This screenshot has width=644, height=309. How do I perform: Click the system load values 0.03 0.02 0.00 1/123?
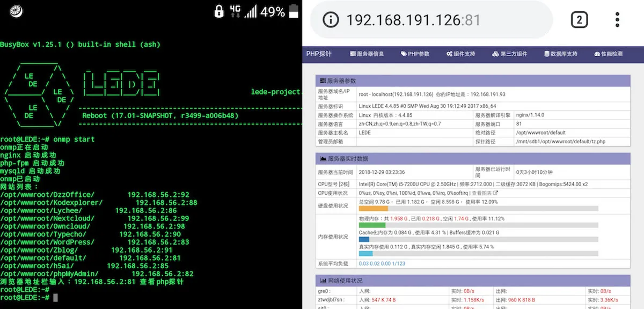(382, 263)
